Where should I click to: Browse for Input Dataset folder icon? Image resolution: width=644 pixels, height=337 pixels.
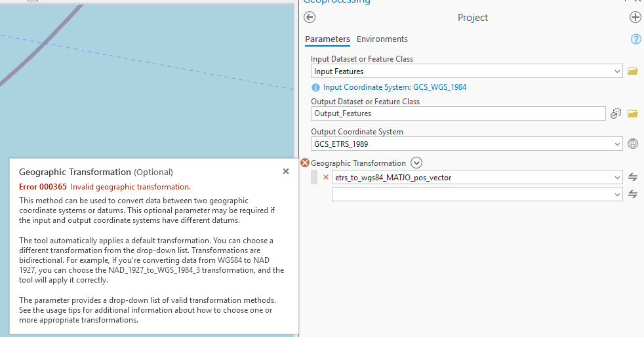coord(632,71)
